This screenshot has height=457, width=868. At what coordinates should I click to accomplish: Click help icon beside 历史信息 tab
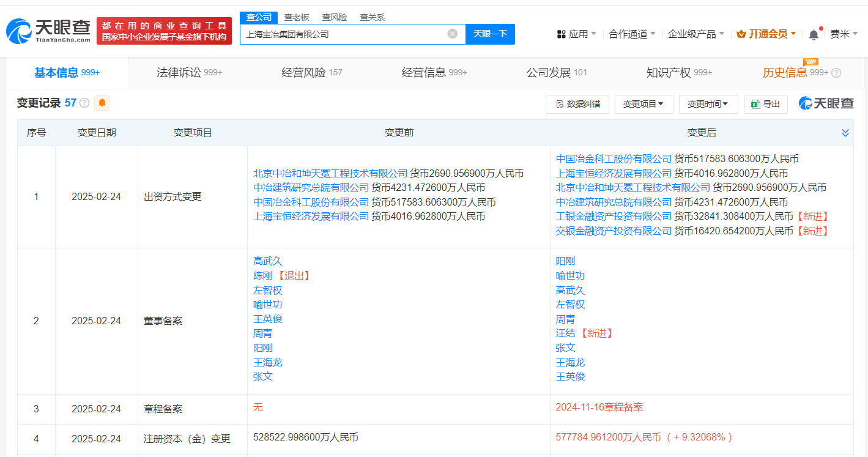click(836, 73)
